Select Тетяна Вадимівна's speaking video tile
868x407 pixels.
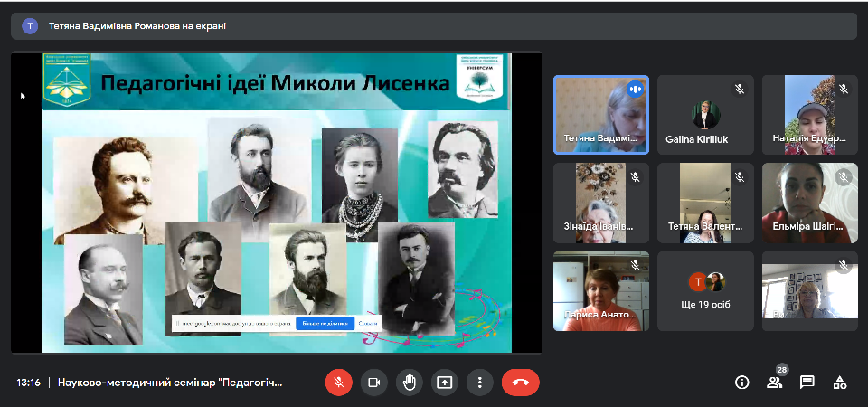click(601, 115)
